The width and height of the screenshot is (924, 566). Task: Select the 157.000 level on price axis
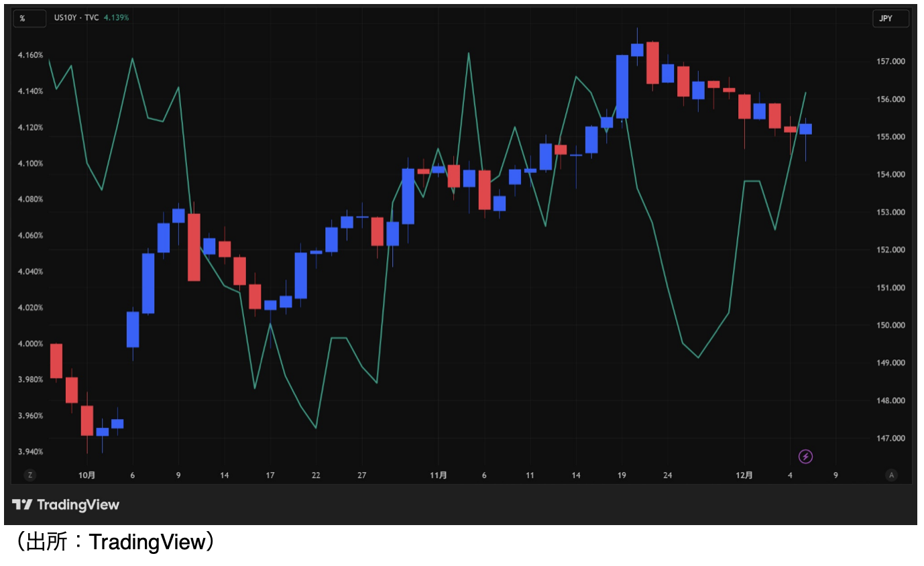(891, 62)
